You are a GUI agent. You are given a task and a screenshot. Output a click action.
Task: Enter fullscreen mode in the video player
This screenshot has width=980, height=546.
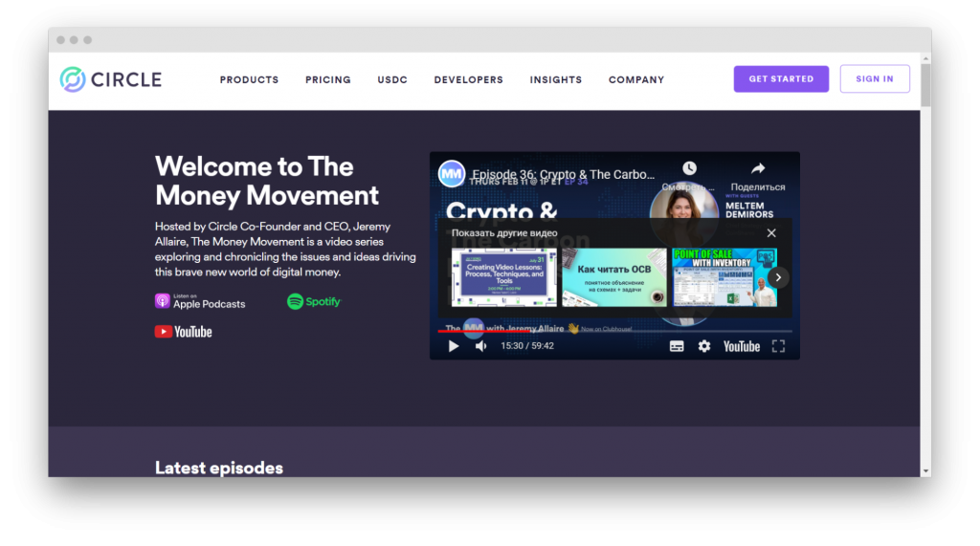pos(778,346)
